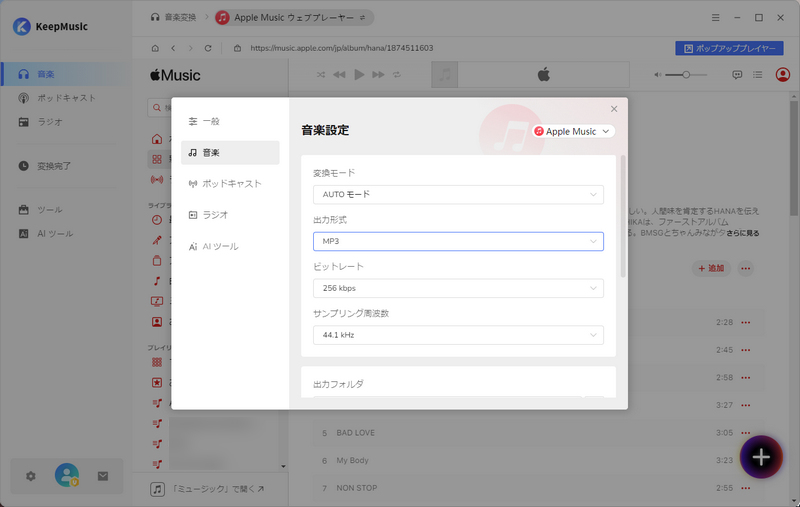Open Apple Music home icon in sidebar
The image size is (800, 507).
pos(157,139)
